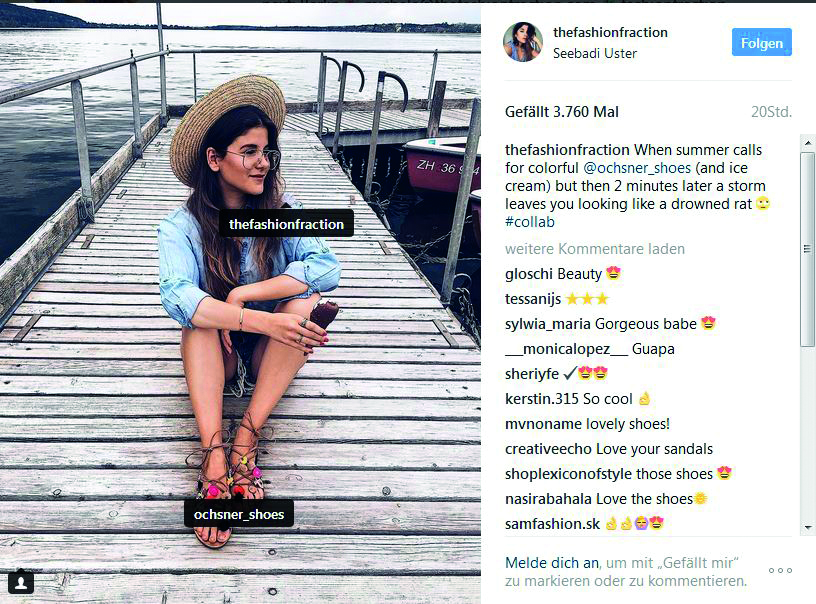Click the Melde dich an login link
Screen dimensions: 816x604
pos(552,563)
